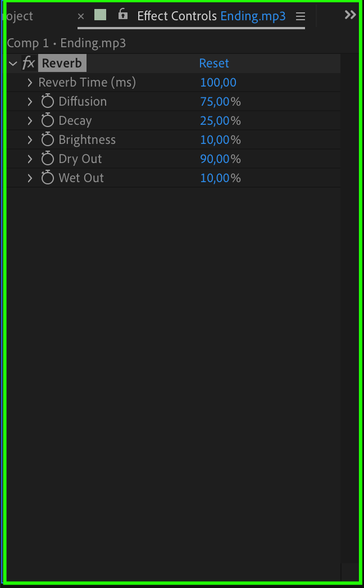Reset the Reverb effect settings
Screen dimensions: 364x588
(x=214, y=64)
